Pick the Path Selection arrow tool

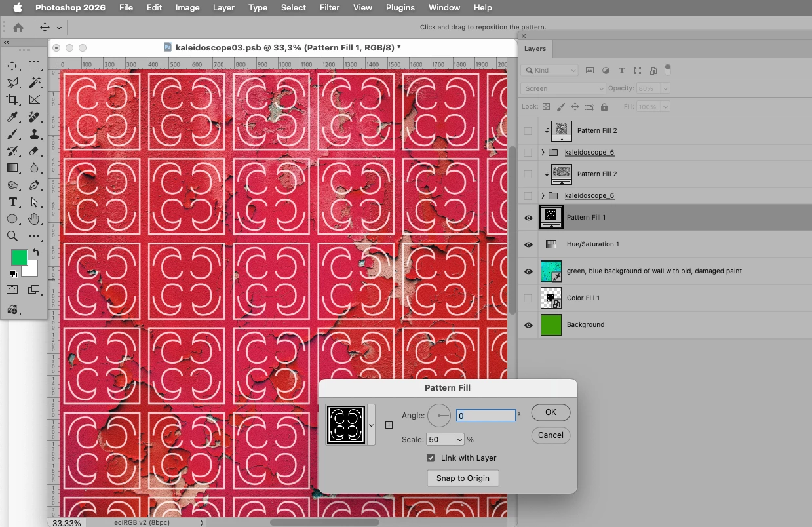[x=34, y=202]
